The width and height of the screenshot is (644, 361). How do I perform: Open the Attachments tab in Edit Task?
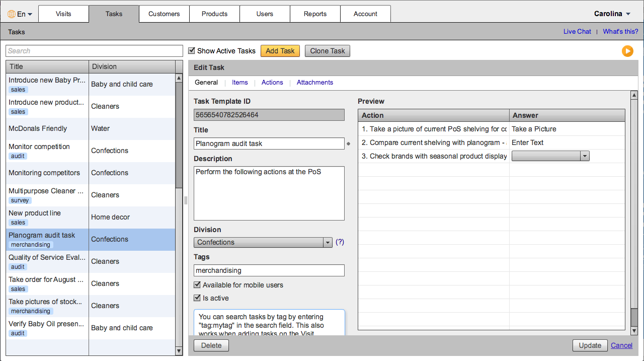[314, 83]
